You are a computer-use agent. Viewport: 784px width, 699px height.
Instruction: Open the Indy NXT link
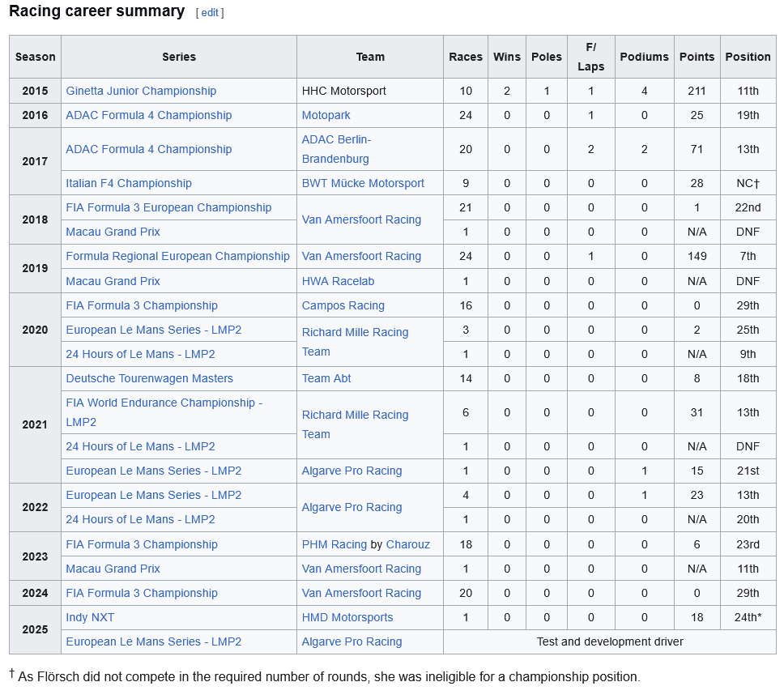pos(90,617)
